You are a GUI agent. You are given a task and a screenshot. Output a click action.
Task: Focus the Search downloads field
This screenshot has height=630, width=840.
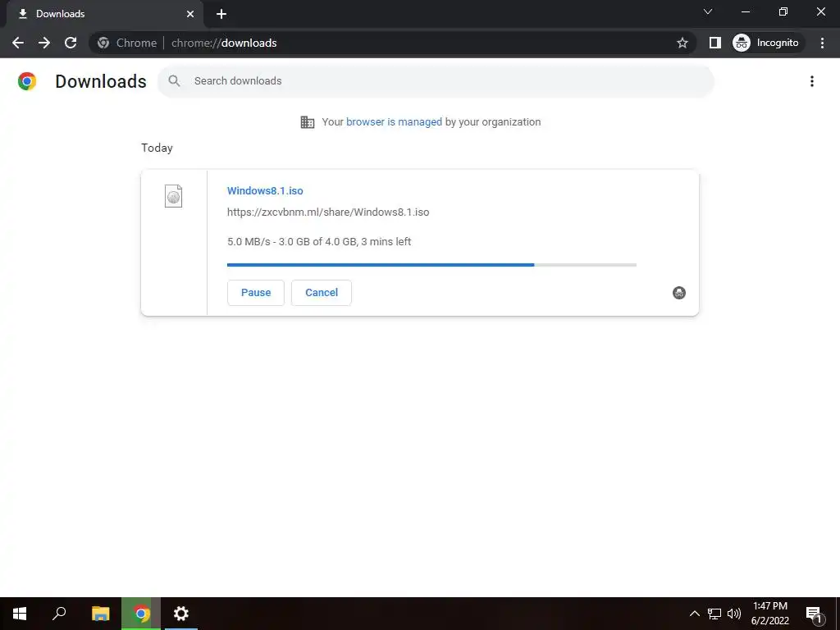pos(436,81)
